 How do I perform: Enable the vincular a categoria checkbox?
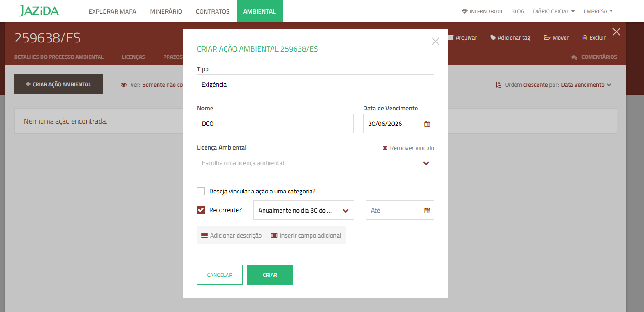coord(201,192)
